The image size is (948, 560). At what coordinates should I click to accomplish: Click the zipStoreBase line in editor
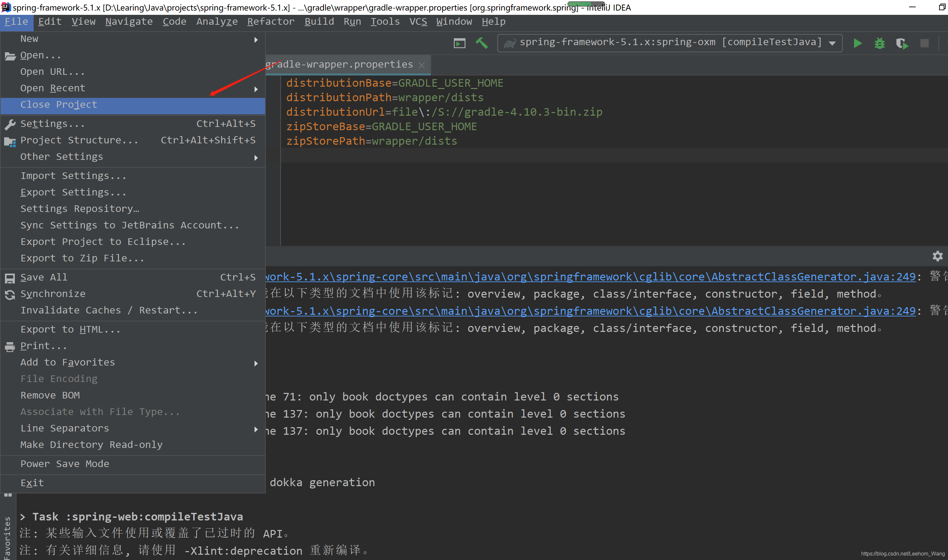pos(382,127)
